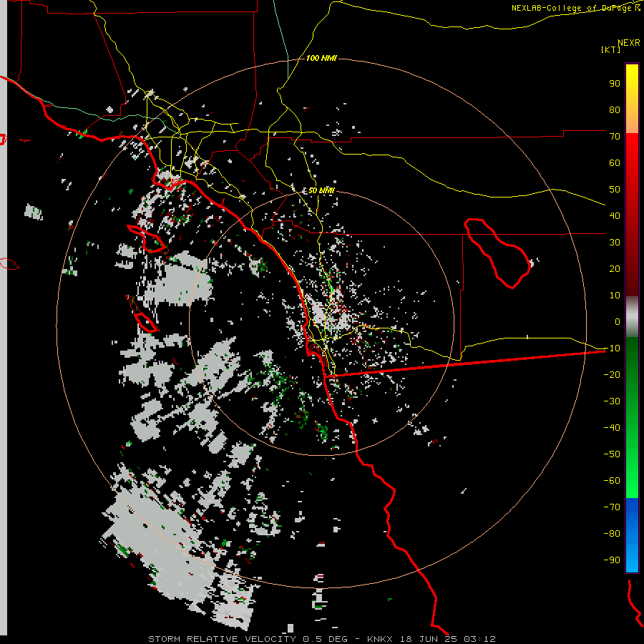Click the -10 knot scale label
This screenshot has height=644, width=644.
(x=612, y=348)
